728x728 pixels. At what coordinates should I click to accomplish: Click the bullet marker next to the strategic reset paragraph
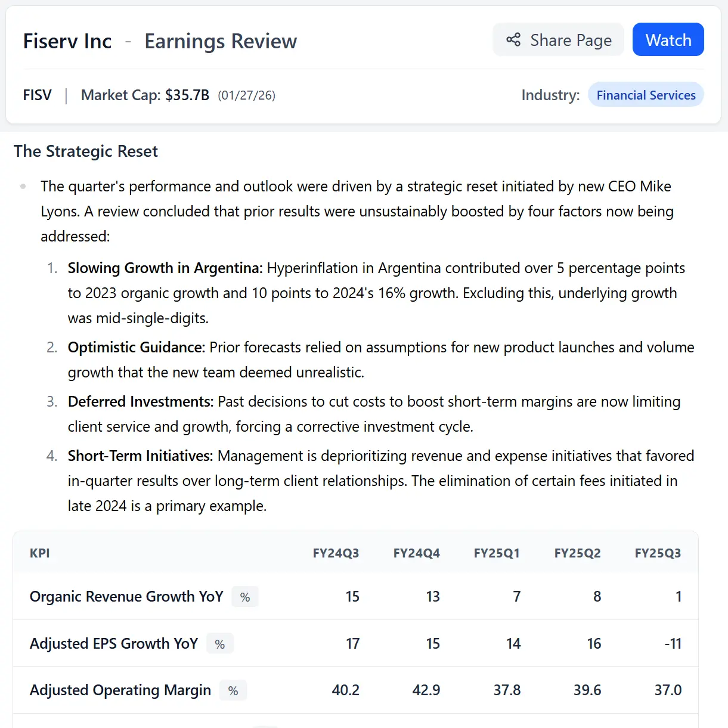23,186
